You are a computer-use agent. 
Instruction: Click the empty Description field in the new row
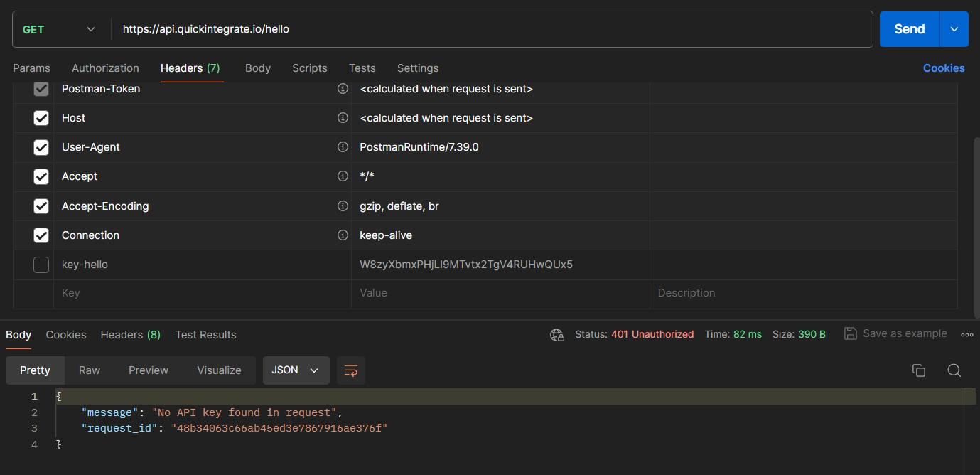click(803, 294)
